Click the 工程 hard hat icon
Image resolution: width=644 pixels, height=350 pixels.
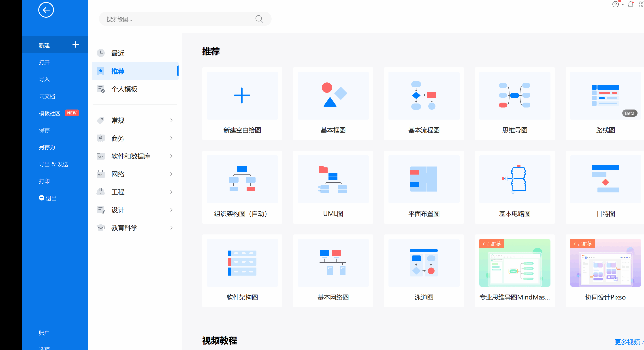click(100, 192)
